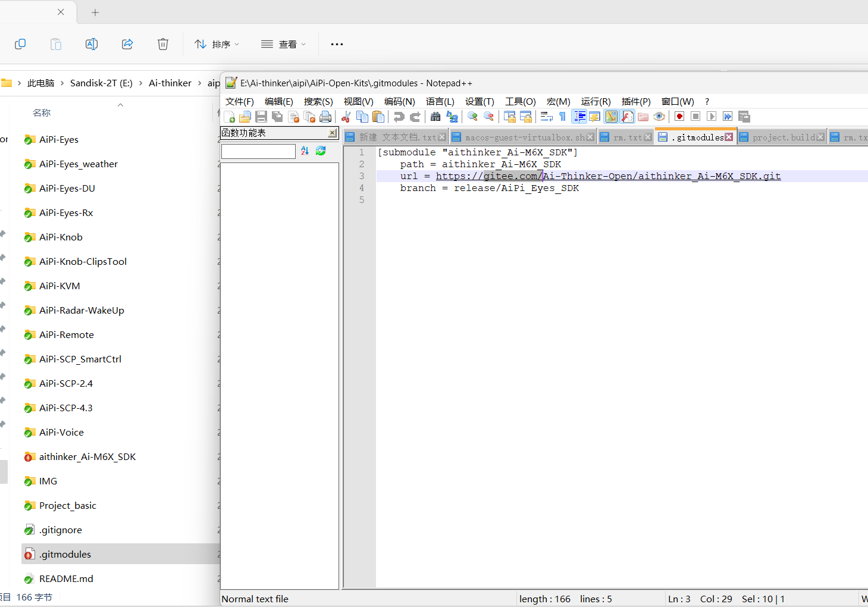Click the Explorer copy icon
868x607 pixels.
pyautogui.click(x=20, y=44)
